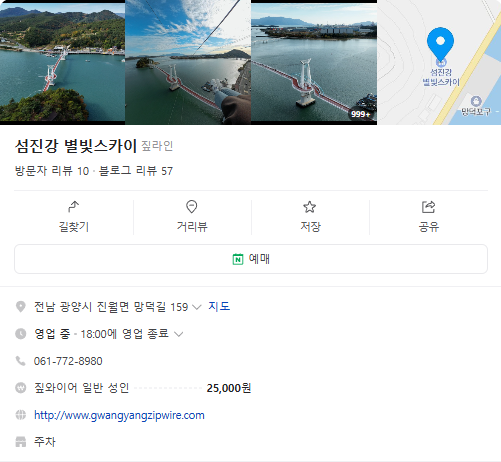Click the globe icon beside the website

point(21,415)
